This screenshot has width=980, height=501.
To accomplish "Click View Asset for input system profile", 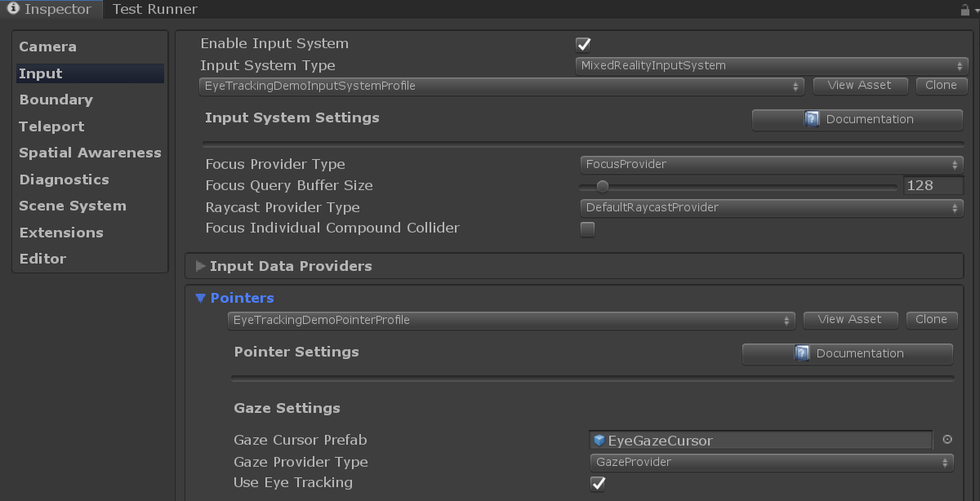I will pyautogui.click(x=859, y=86).
